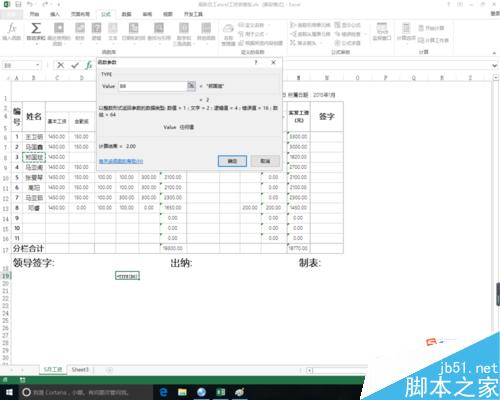
Task: Click the Cancel button in Function Arguments dialog
Action: point(265,161)
